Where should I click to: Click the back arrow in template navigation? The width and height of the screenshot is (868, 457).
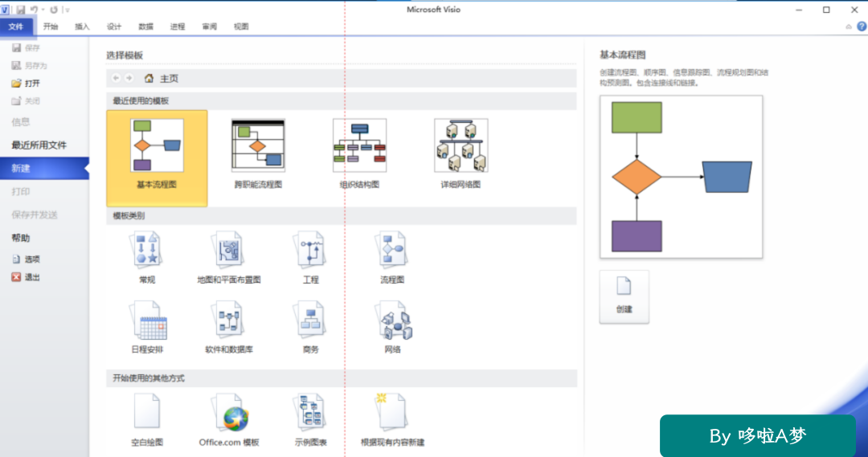tap(116, 79)
